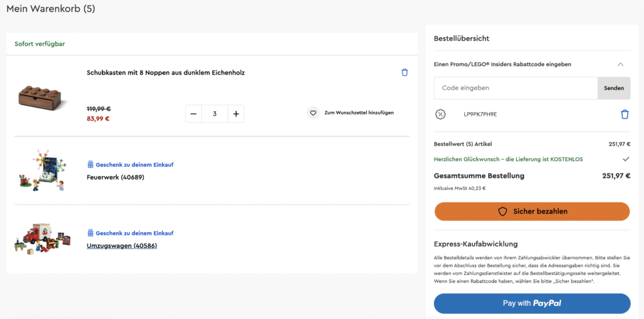The image size is (644, 319).
Task: Click the Gesamtsumme Bestellung total 251,97 €
Action: 616,176
